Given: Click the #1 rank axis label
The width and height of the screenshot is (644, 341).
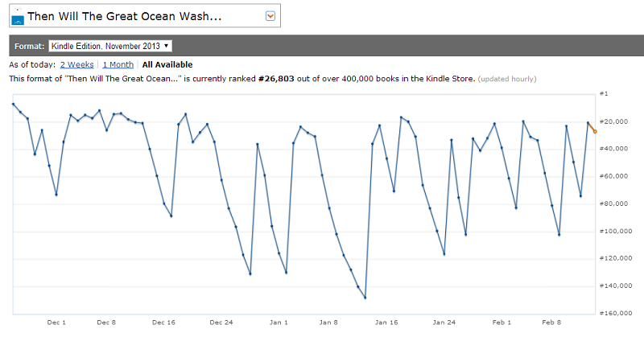Looking at the screenshot, I should [x=605, y=94].
